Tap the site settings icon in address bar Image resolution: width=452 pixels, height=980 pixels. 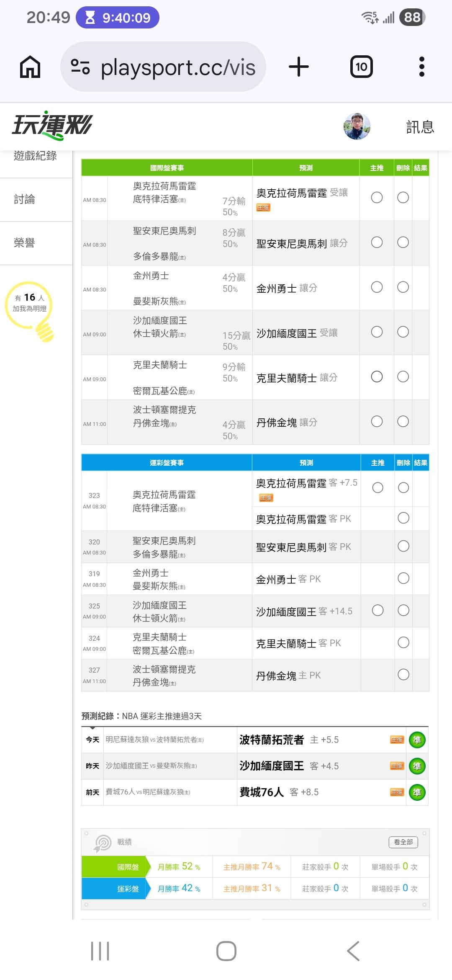tap(80, 67)
